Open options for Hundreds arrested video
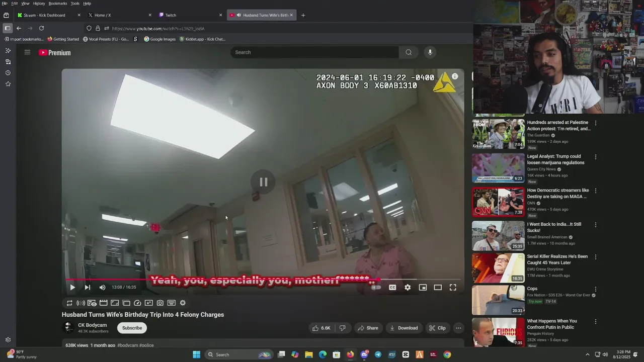The height and width of the screenshot is (362, 644). [596, 123]
